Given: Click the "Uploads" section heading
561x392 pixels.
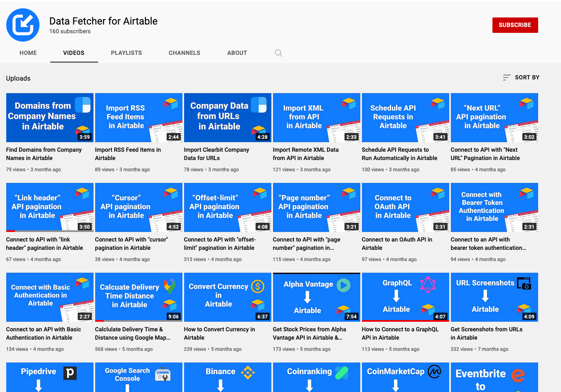Looking at the screenshot, I should pos(18,78).
